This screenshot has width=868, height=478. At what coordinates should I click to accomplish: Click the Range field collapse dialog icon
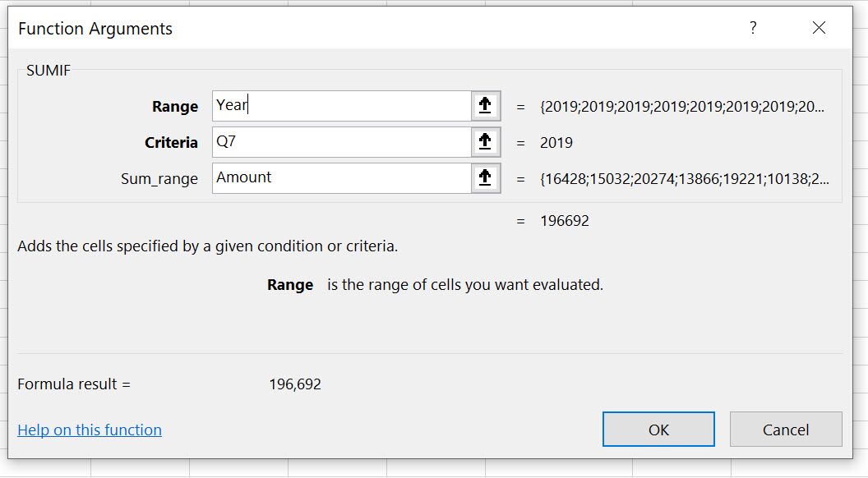tap(484, 105)
